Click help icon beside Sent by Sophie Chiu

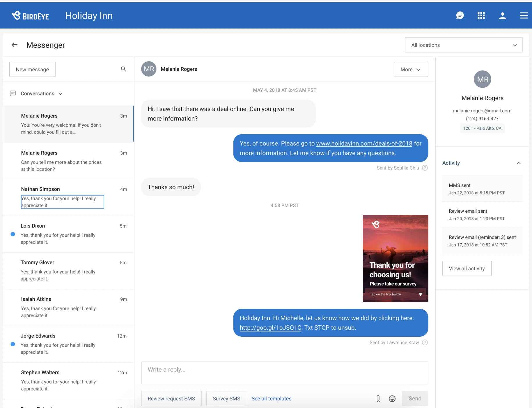coord(425,168)
